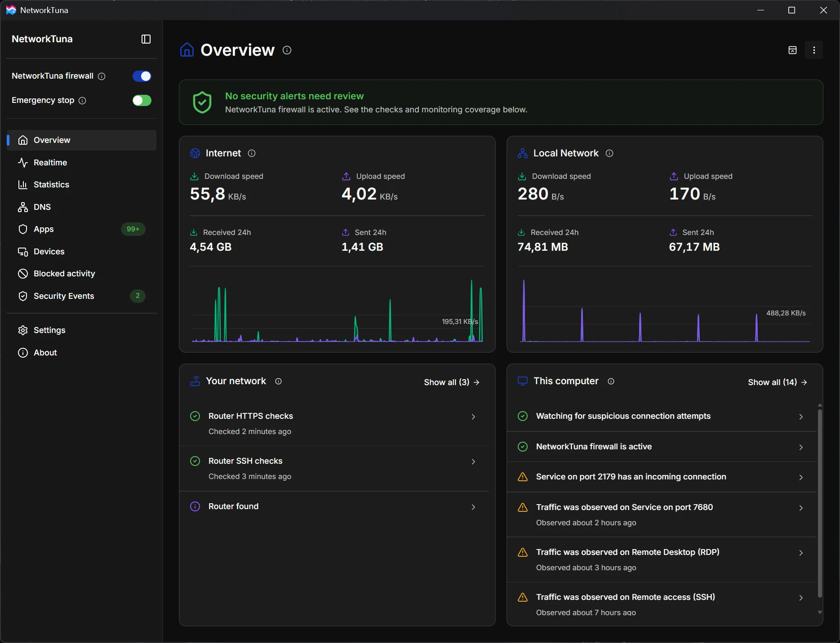Open Security Events in the sidebar
This screenshot has height=643, width=840.
81,296
